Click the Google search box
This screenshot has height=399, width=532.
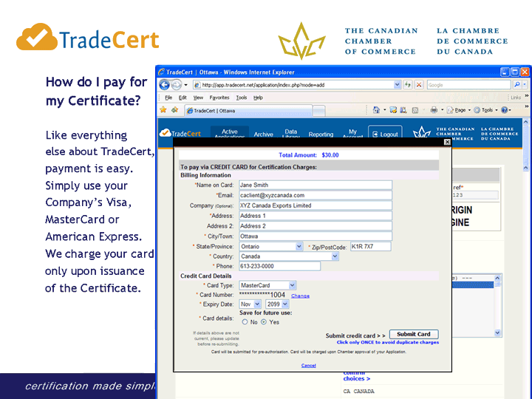click(x=468, y=85)
